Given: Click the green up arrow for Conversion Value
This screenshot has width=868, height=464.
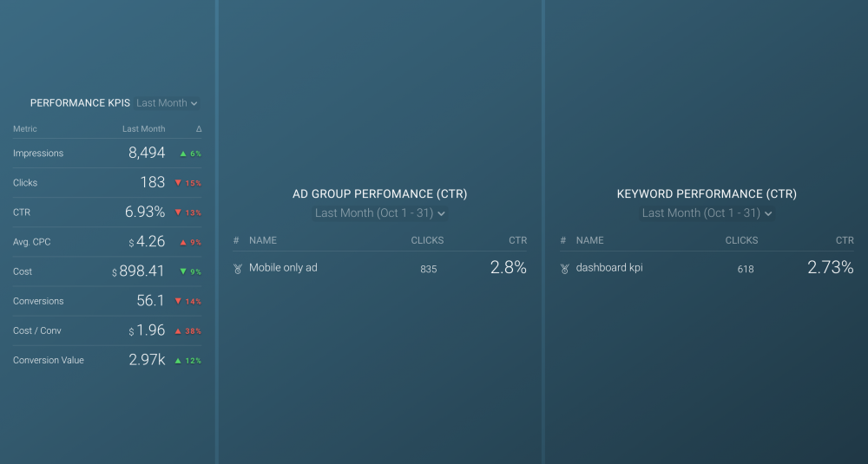Looking at the screenshot, I should pos(178,360).
